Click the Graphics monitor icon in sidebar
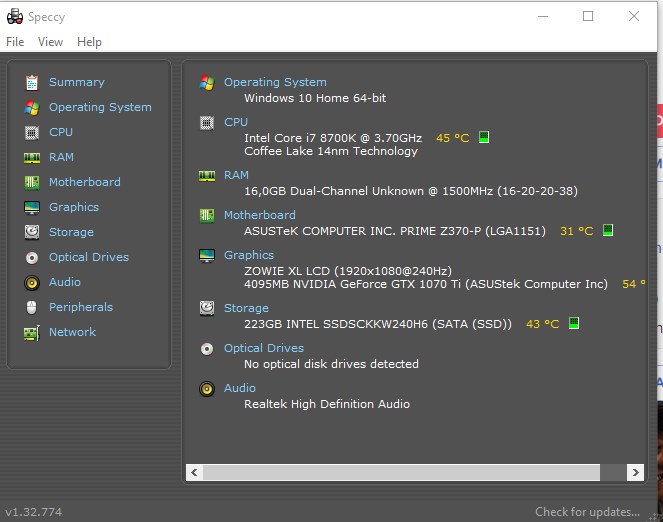This screenshot has width=663, height=522. (x=32, y=208)
